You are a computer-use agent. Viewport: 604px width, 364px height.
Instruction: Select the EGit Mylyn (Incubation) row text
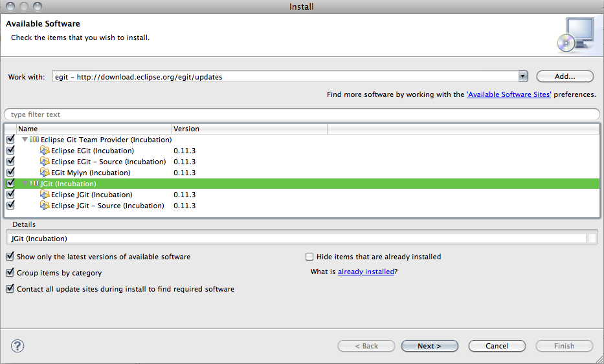click(x=91, y=173)
